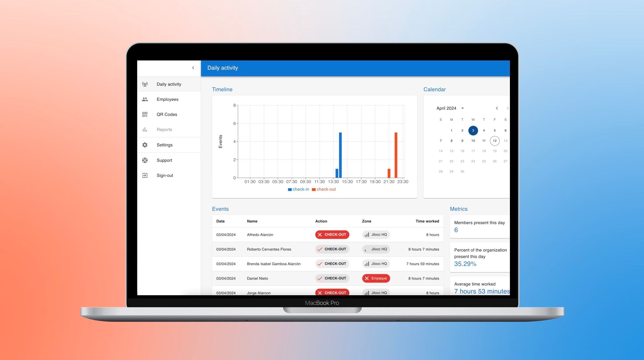The image size is (644, 360).
Task: Click the Support sidebar icon
Action: coord(145,160)
